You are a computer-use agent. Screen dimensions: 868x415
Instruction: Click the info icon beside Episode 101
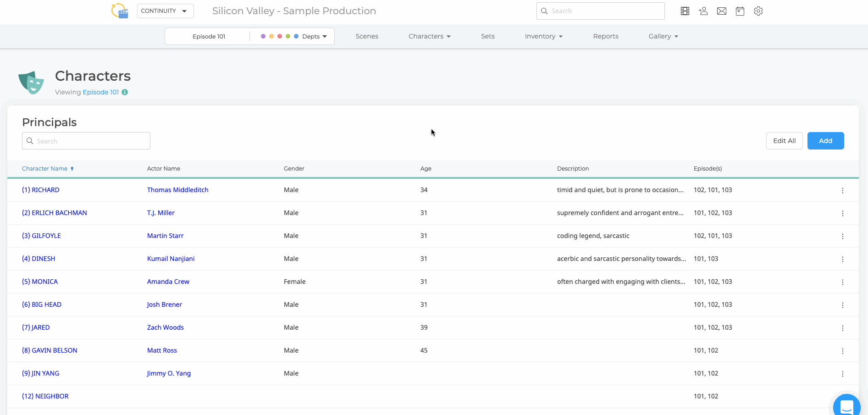pyautogui.click(x=125, y=92)
